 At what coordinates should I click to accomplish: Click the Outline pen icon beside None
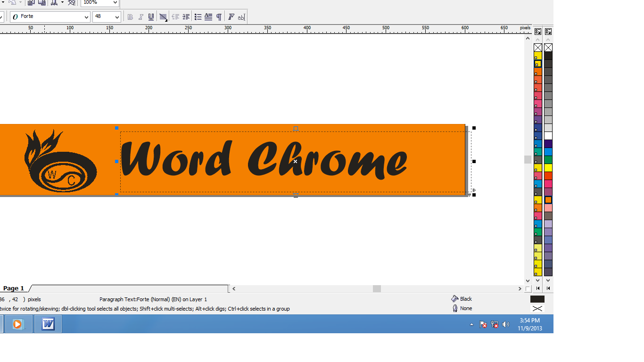pos(455,308)
